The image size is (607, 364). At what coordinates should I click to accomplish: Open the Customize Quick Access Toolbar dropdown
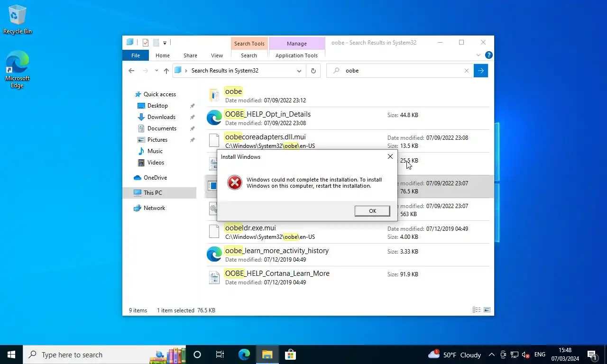[165, 43]
